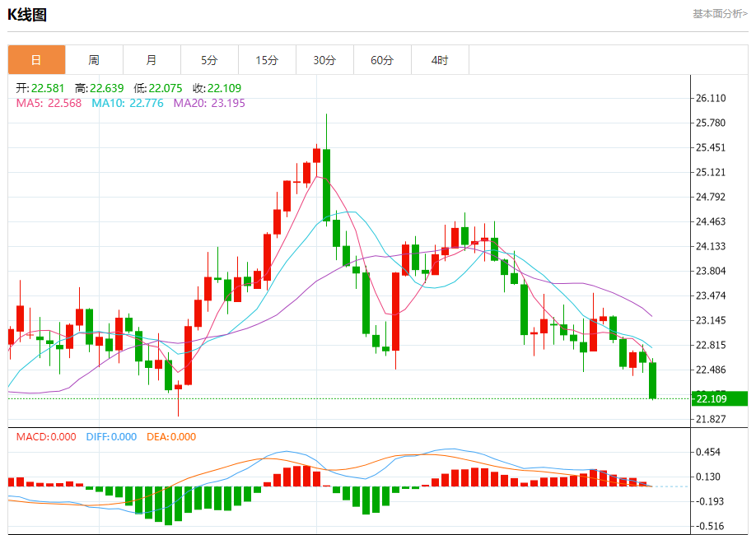756x535 pixels.
Task: Click the MA5: 22.568 legend
Action: point(49,103)
